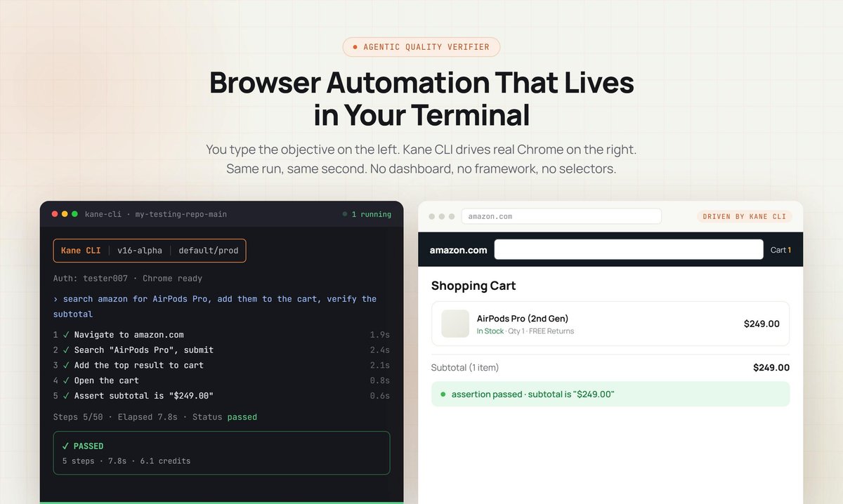Image resolution: width=843 pixels, height=504 pixels.
Task: Click the Agentic Quality Verifier badge
Action: (421, 47)
